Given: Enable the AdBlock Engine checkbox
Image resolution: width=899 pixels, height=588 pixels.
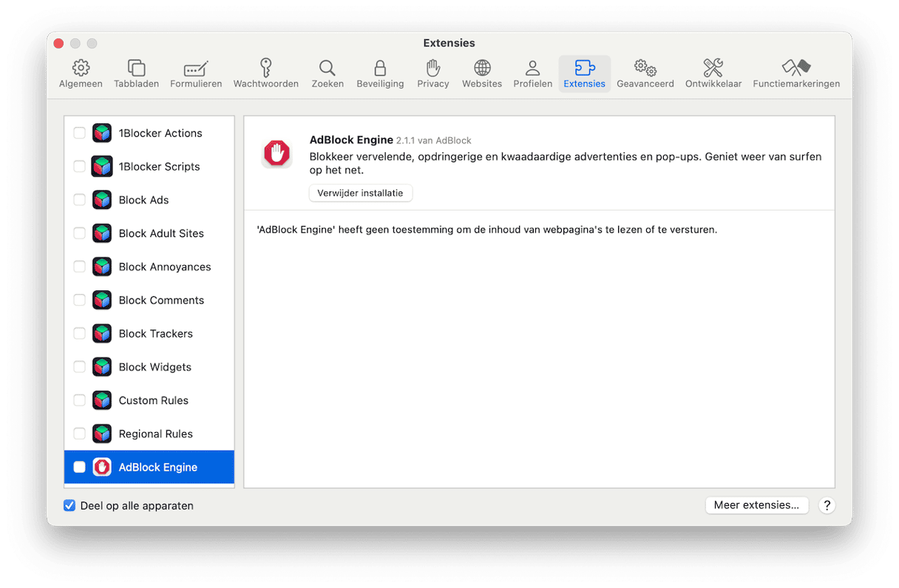Looking at the screenshot, I should (x=79, y=467).
